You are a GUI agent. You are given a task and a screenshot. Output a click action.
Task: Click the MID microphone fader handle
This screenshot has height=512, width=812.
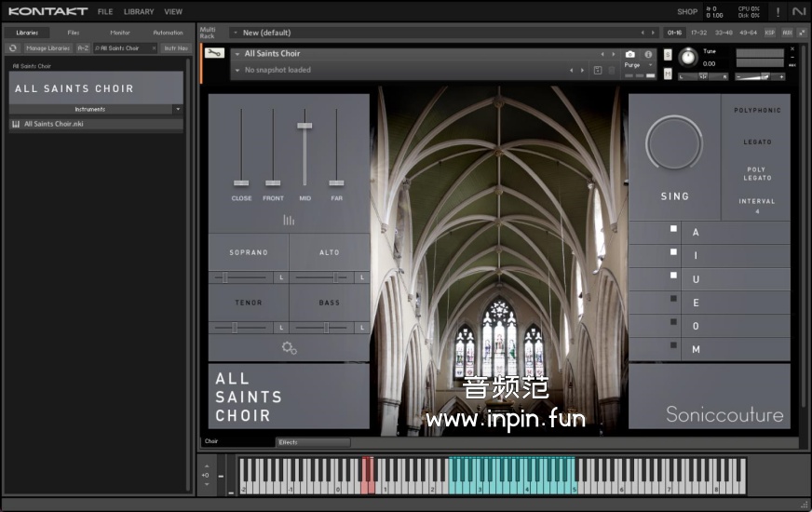(304, 125)
